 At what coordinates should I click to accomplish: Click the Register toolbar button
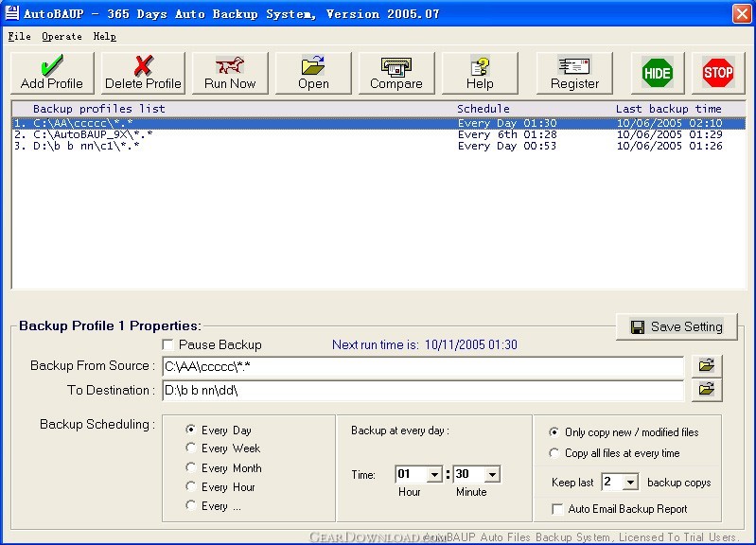coord(574,73)
